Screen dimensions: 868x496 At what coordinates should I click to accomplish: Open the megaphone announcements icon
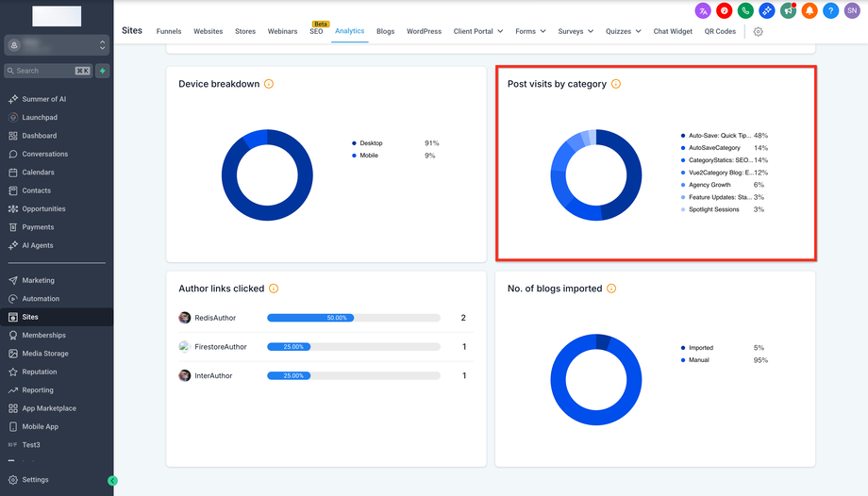788,10
